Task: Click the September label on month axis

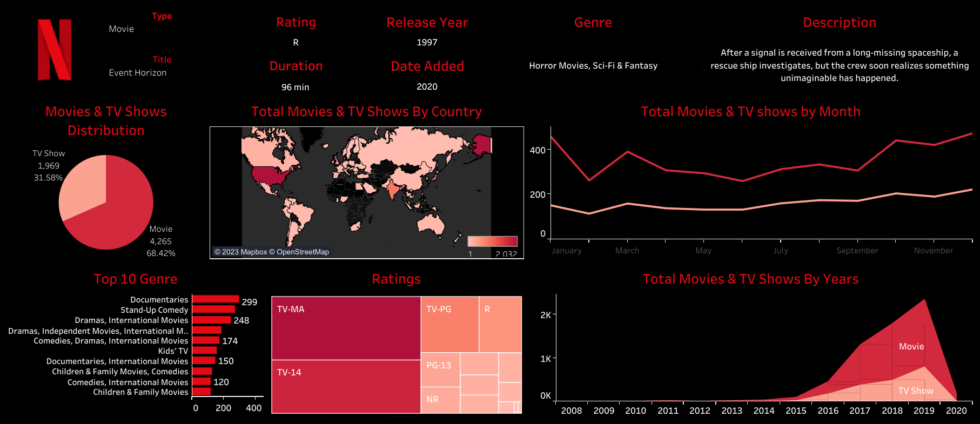Action: coord(857,251)
